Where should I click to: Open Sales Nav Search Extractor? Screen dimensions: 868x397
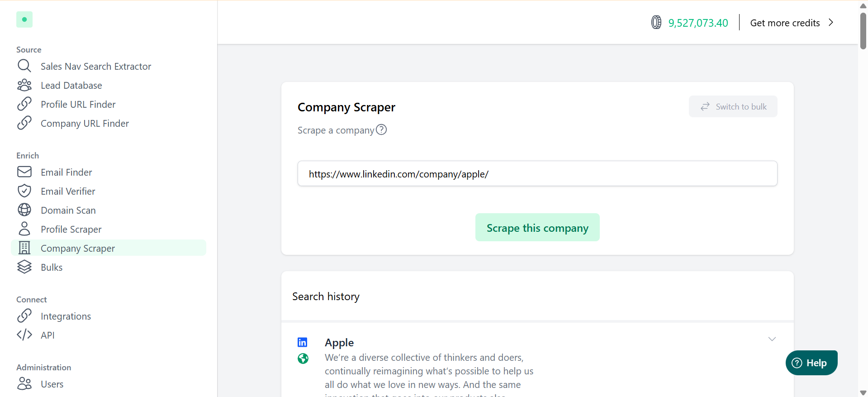click(x=95, y=67)
